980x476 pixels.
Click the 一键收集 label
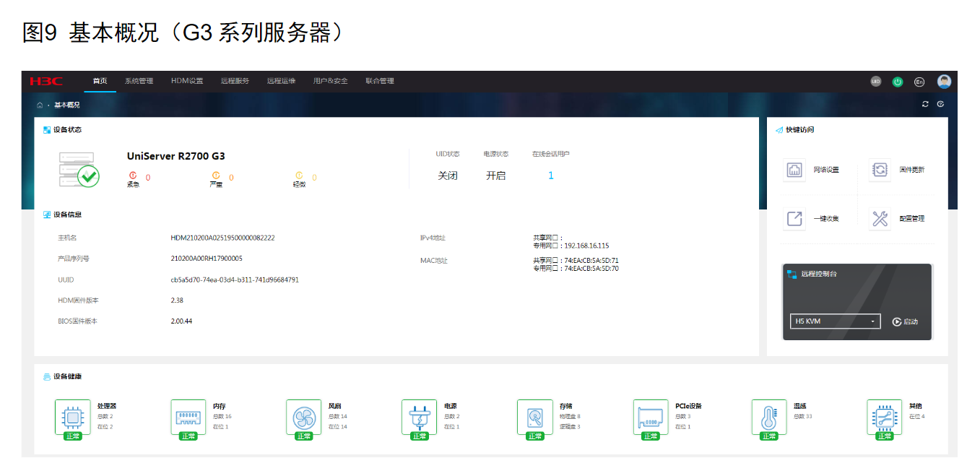coord(826,218)
